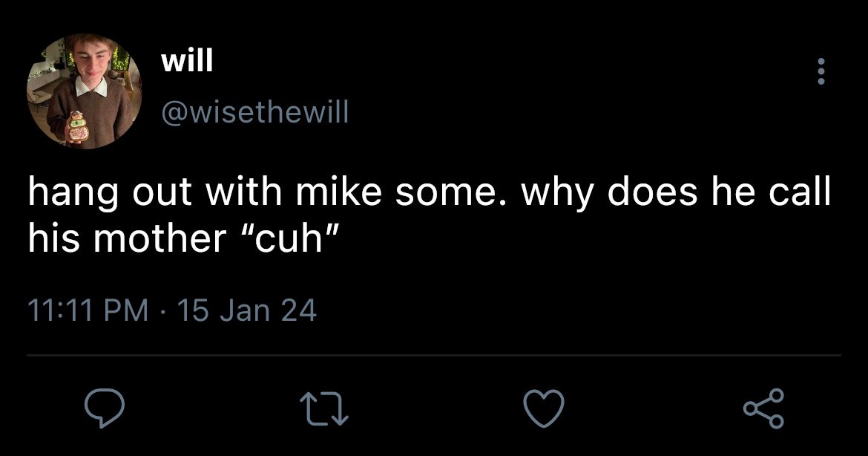Like the tweet with the heart icon

544,408
